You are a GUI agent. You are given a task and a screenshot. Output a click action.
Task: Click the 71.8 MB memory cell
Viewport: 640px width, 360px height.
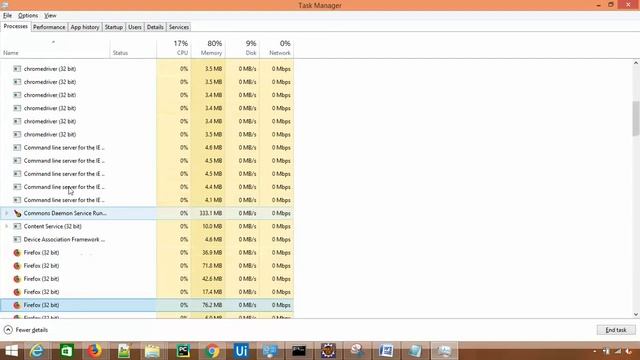tap(208, 266)
